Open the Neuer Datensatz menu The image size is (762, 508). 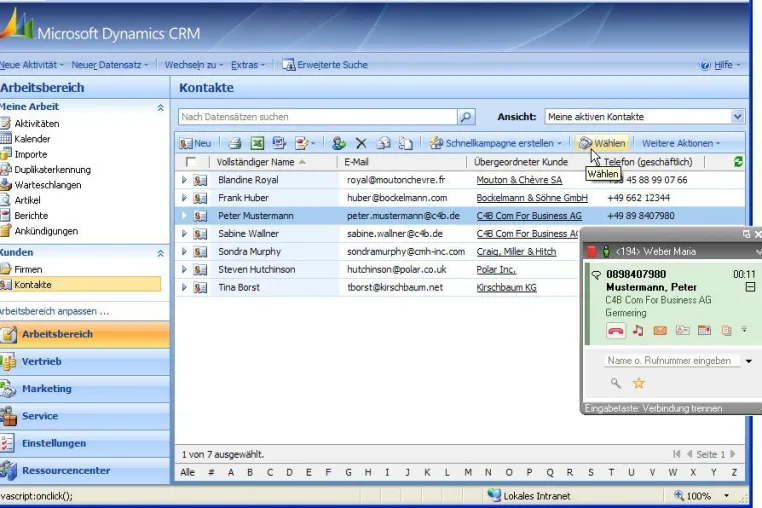pyautogui.click(x=110, y=65)
